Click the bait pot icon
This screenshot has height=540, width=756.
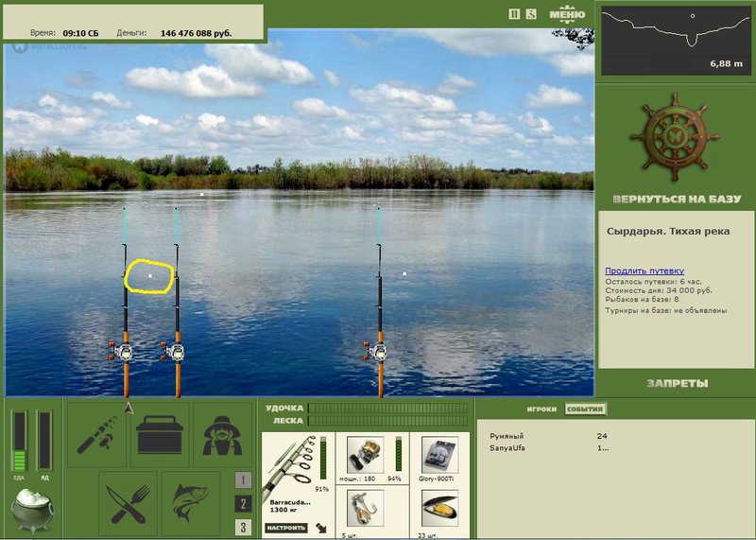click(x=32, y=511)
